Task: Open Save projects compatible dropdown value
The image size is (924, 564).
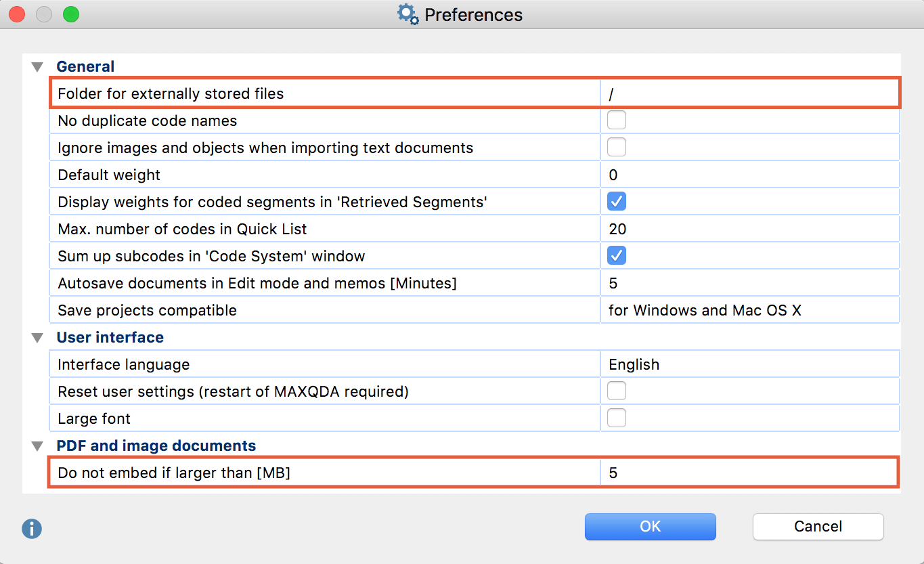Action: (x=749, y=310)
